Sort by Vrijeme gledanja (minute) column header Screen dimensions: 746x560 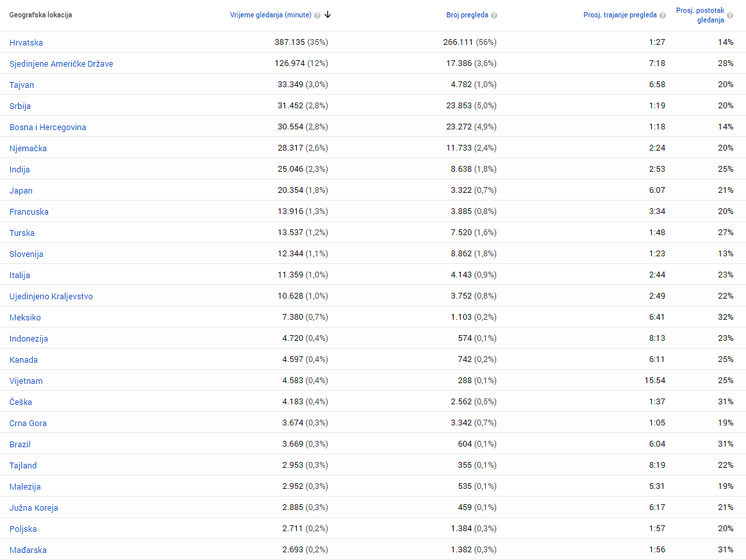(270, 15)
